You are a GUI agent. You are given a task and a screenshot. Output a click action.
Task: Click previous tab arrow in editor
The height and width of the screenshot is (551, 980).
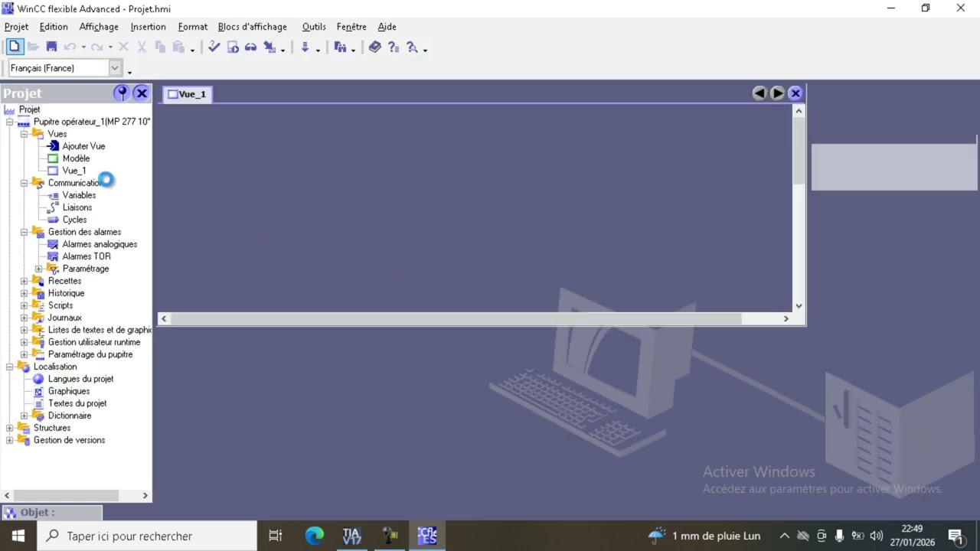pyautogui.click(x=759, y=93)
